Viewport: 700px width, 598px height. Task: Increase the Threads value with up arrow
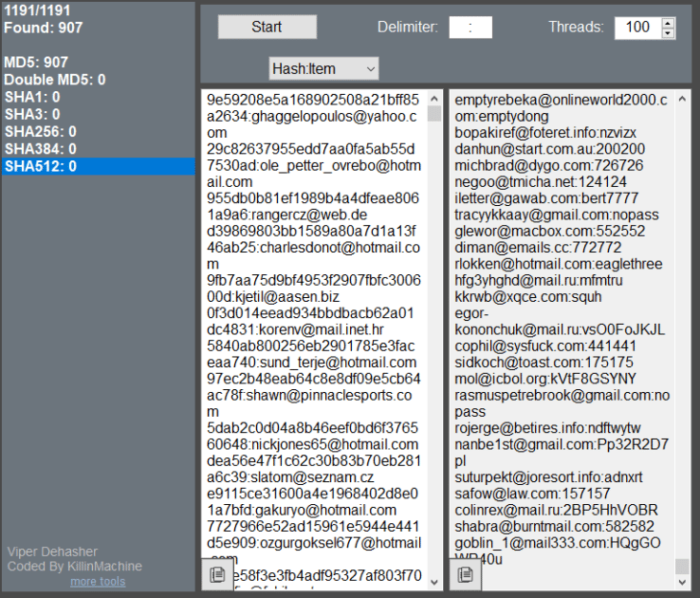pos(668,23)
